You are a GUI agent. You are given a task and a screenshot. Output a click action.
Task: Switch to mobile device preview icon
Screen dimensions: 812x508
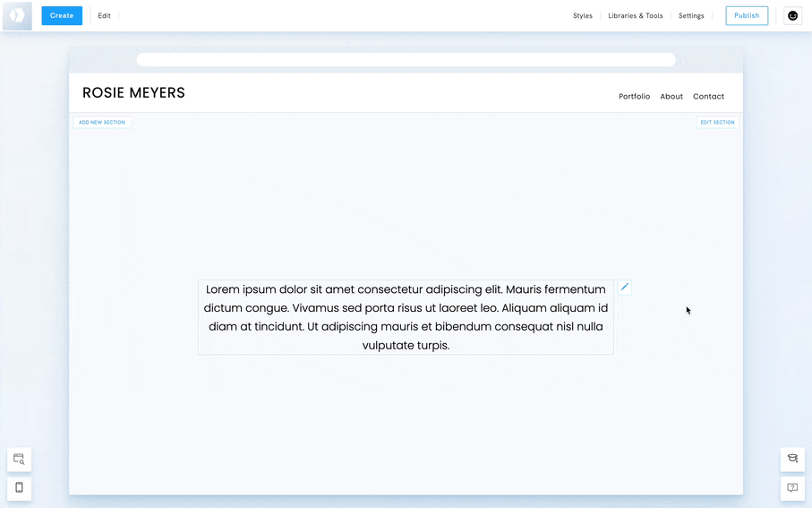[19, 487]
